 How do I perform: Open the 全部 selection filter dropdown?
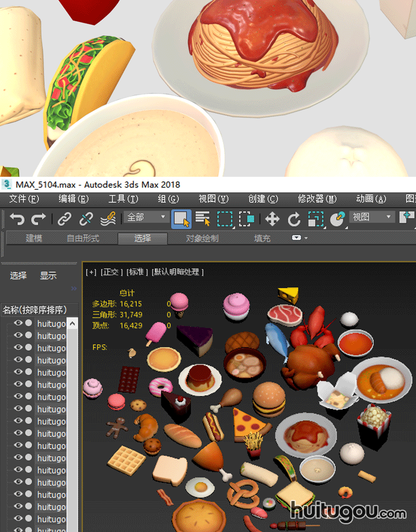147,217
